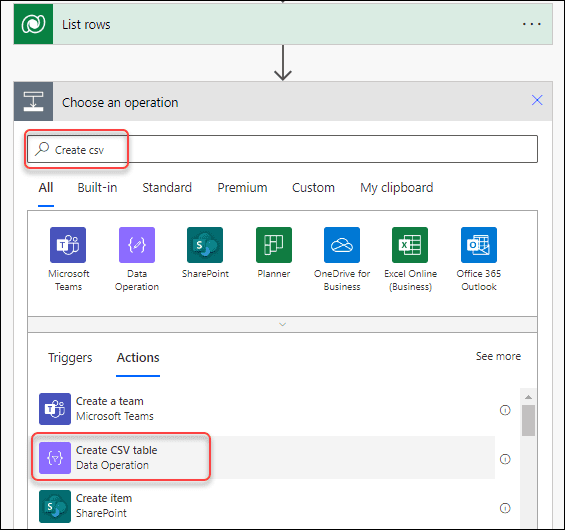Show info for Create a team

505,410
